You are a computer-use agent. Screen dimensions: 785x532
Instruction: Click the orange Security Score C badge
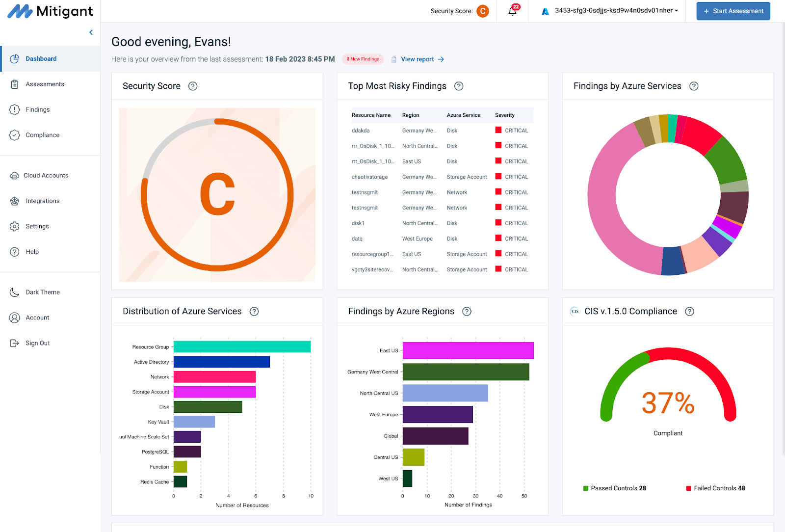(x=483, y=11)
